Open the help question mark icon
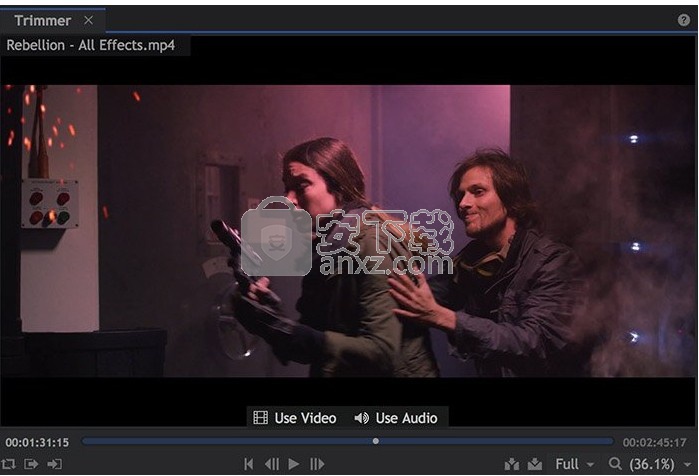Image resolution: width=699 pixels, height=476 pixels. [x=683, y=20]
